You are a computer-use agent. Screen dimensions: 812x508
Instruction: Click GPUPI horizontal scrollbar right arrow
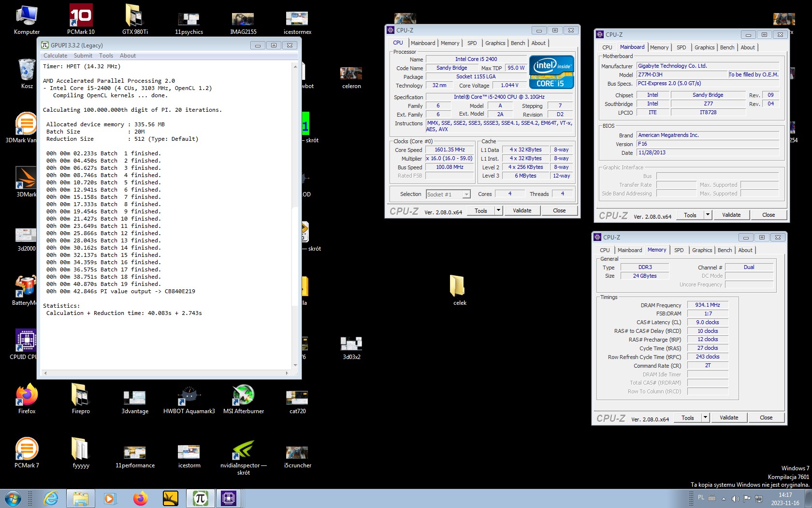coord(287,373)
